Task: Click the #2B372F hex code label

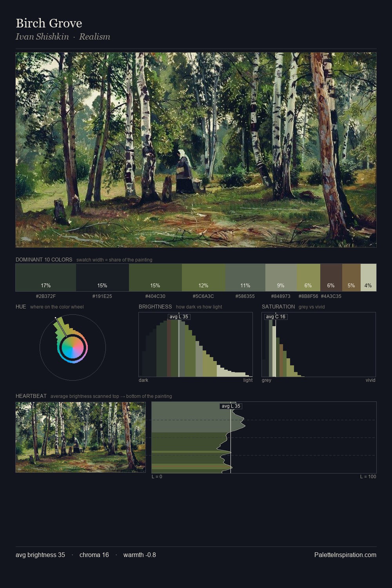Action: [x=46, y=296]
